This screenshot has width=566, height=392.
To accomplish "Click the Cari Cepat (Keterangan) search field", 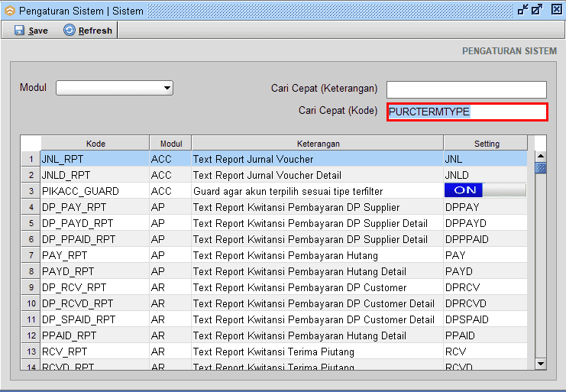I will click(467, 89).
